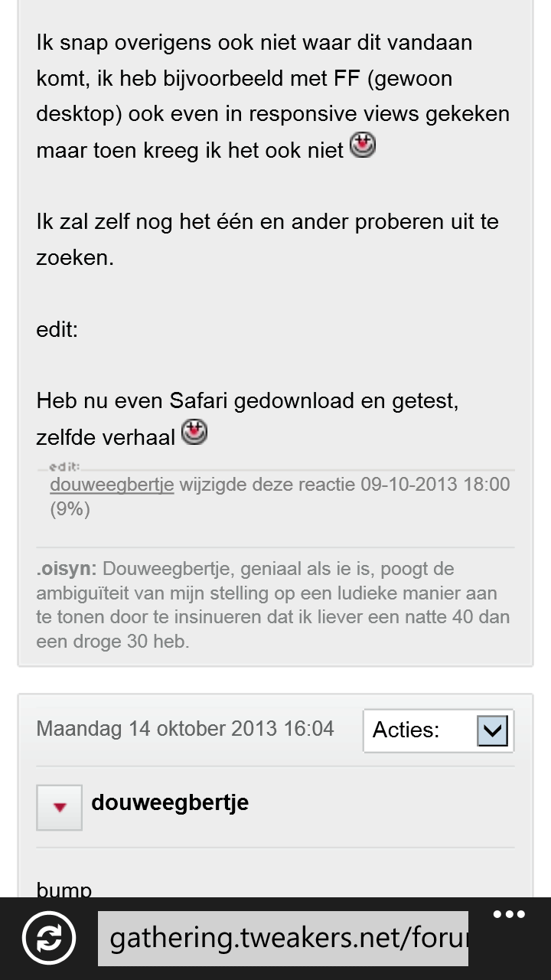Click the 'edit:' line in post body
Image resolution: width=551 pixels, height=980 pixels.
[57, 329]
